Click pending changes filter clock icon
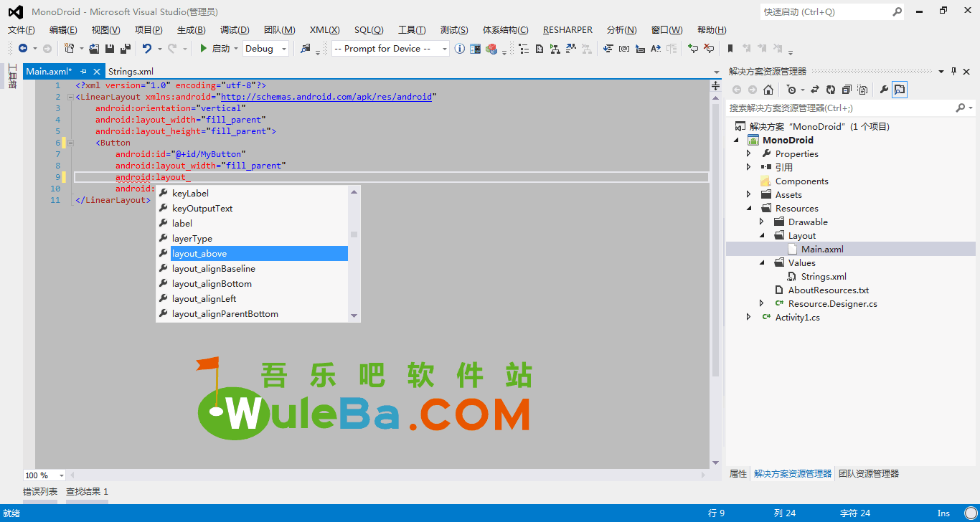The image size is (980, 522). (x=791, y=90)
